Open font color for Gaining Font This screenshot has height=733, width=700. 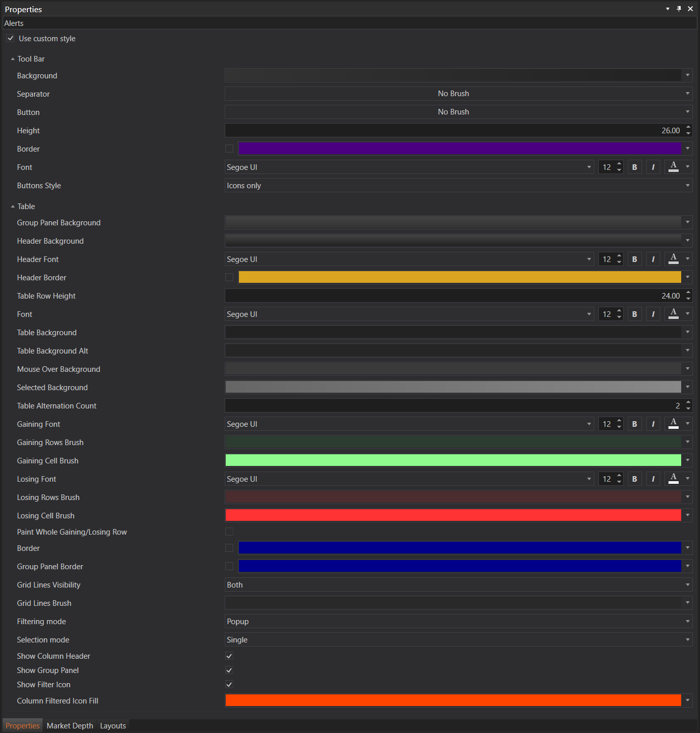point(673,424)
